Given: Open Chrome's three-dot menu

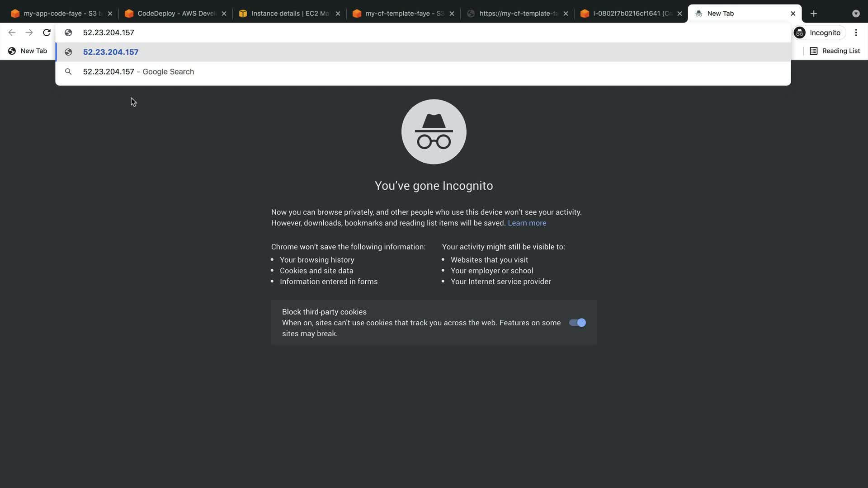Looking at the screenshot, I should click(856, 33).
